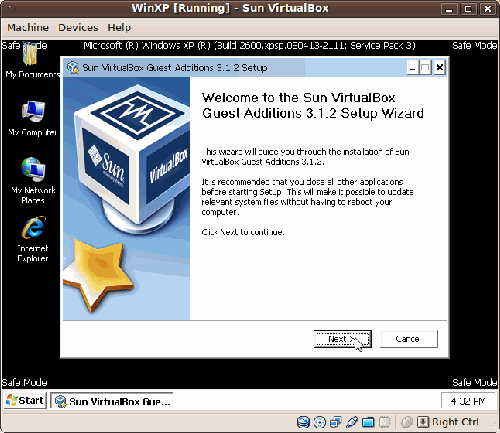Viewport: 500px width, 433px height.
Task: Open the Help menu
Action: click(119, 27)
